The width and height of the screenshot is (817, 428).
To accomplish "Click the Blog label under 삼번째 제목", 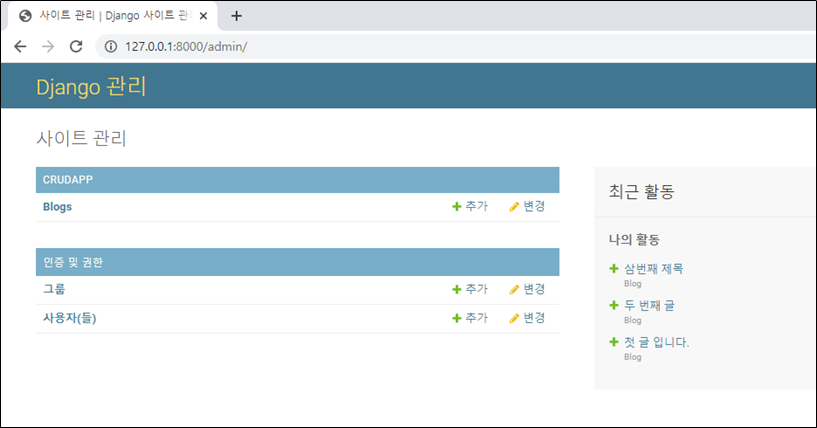I will [x=633, y=284].
